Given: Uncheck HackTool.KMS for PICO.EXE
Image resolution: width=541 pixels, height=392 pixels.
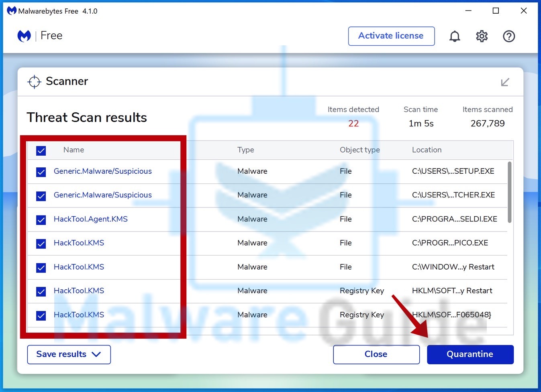Looking at the screenshot, I should [41, 244].
